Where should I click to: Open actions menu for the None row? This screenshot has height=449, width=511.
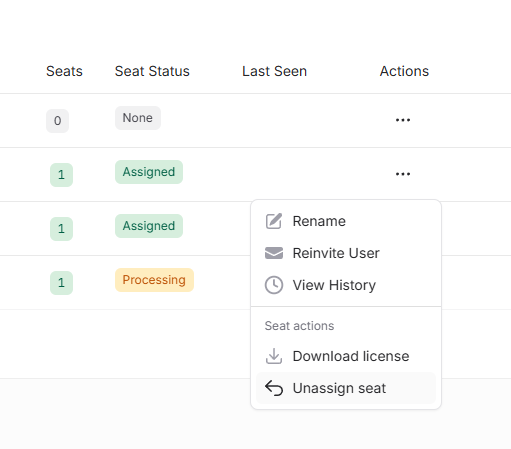coord(403,120)
